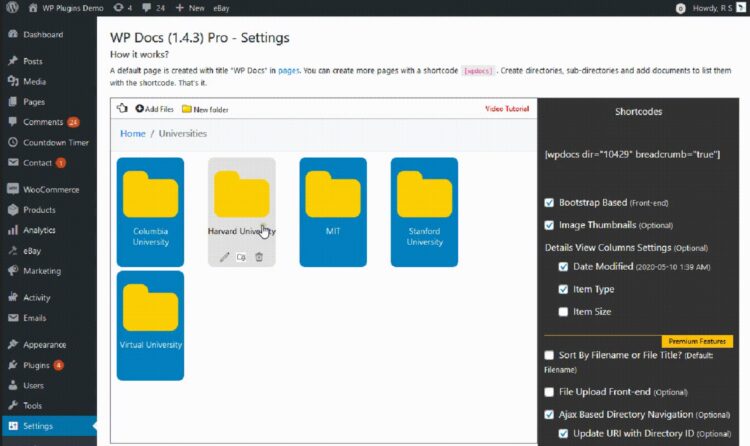Click the Home breadcrumb link

coord(133,133)
